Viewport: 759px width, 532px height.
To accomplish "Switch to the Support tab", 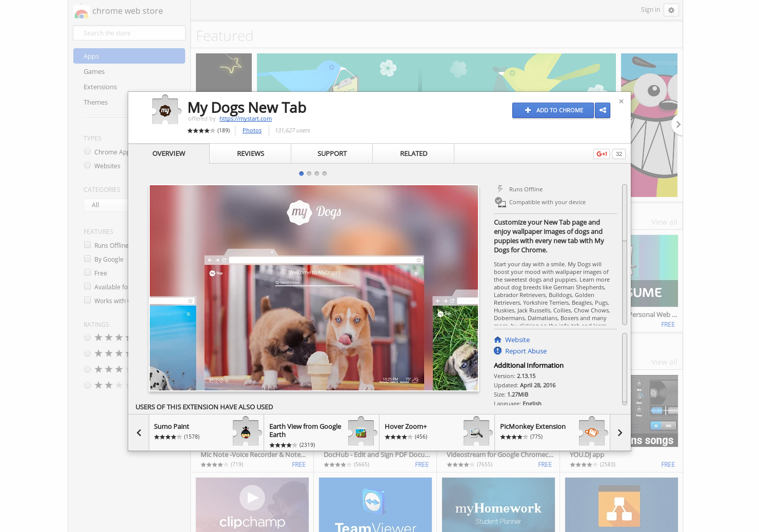I will click(x=332, y=153).
